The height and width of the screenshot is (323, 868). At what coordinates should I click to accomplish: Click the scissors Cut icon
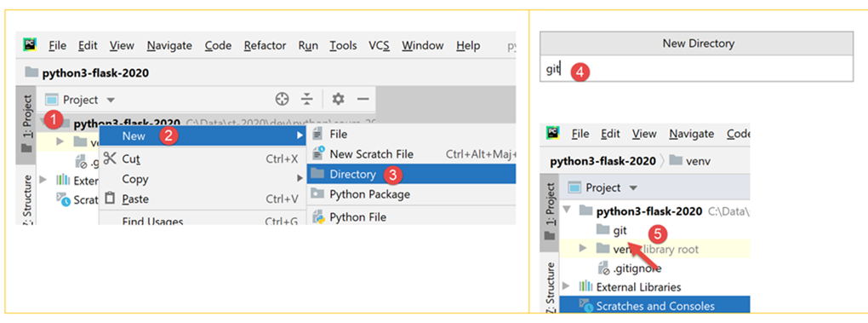[x=110, y=159]
